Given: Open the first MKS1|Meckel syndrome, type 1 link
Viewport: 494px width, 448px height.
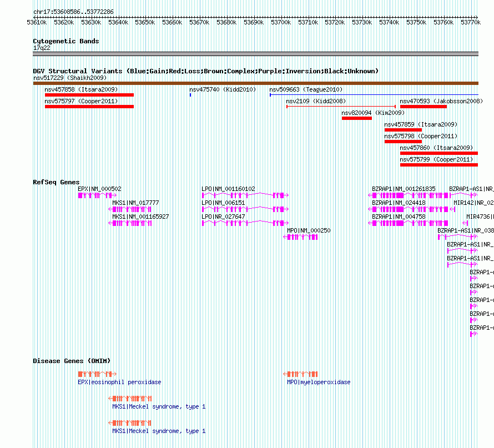Looking at the screenshot, I should (x=159, y=406).
